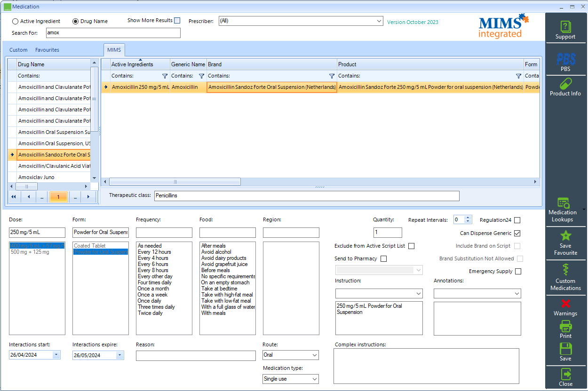The image size is (588, 391).
Task: Click the Generic Name column header
Action: [x=188, y=64]
